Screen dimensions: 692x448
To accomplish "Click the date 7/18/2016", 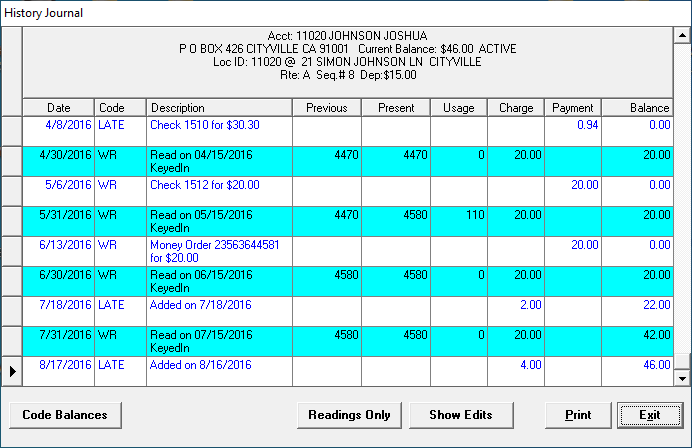I will click(65, 305).
